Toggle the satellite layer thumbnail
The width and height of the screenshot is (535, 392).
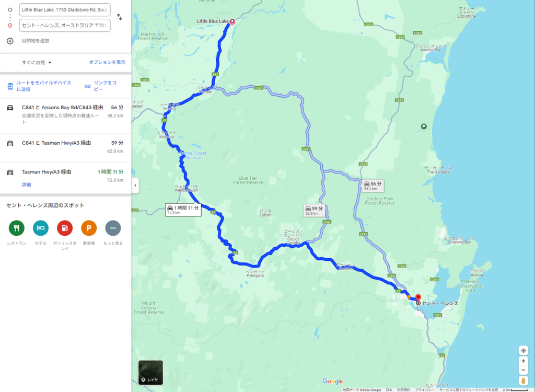150,373
